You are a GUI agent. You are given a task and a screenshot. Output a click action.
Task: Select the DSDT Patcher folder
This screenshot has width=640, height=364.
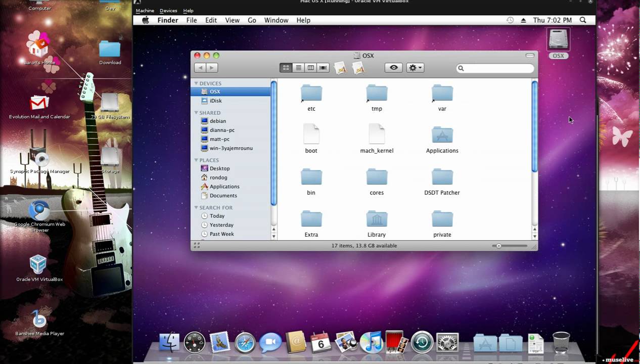point(442,182)
